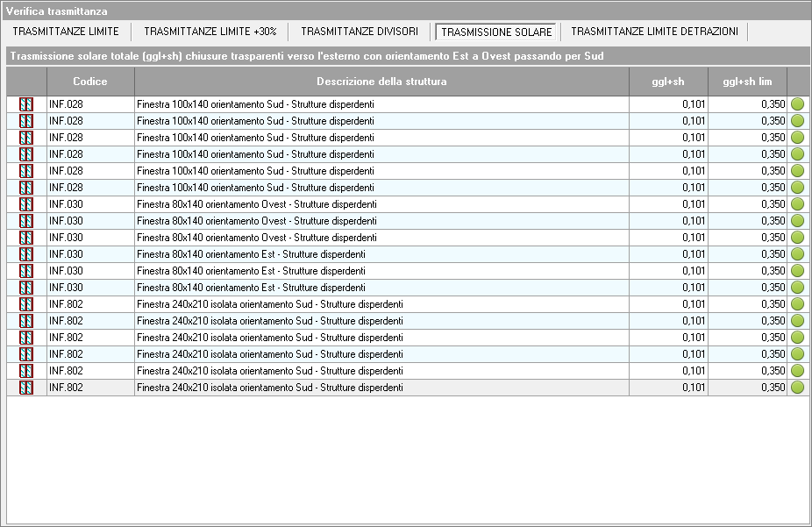Image resolution: width=812 pixels, height=527 pixels.
Task: Open the TRASMITTANZE LIMITE DETRAZIONI tab
Action: 654,32
